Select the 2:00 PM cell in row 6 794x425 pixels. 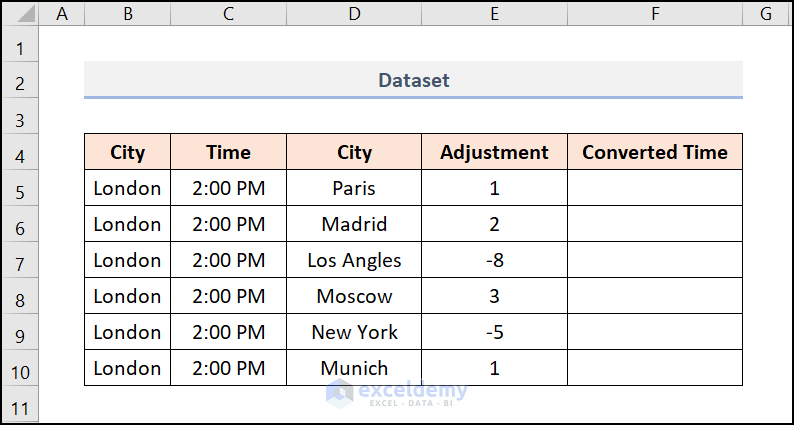(228, 224)
